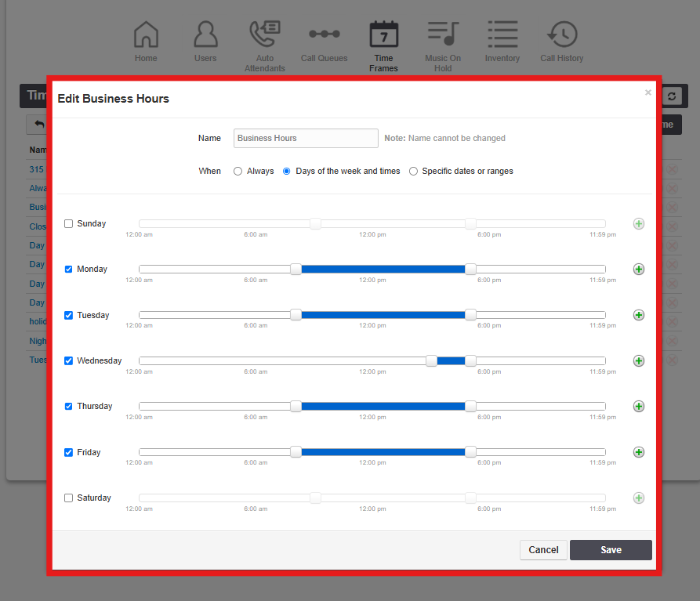Click the 'holid' time frame link
This screenshot has height=601, width=700.
38,322
